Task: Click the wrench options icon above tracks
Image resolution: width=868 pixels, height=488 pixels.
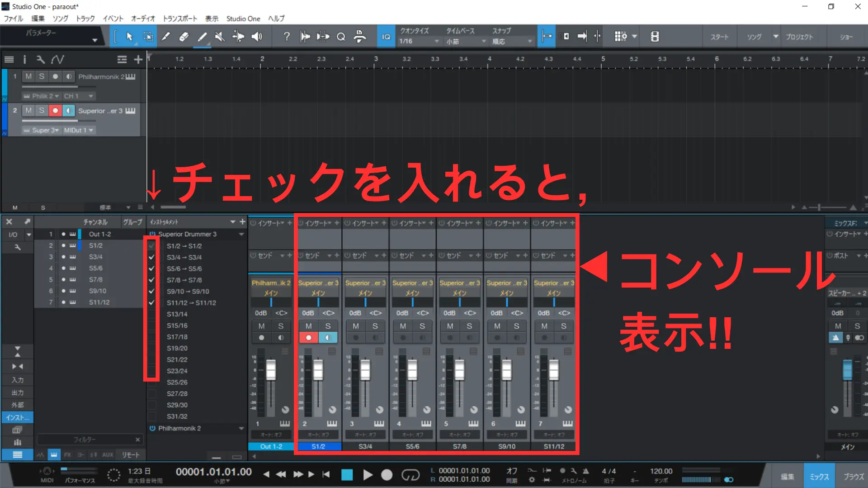Action: click(41, 59)
